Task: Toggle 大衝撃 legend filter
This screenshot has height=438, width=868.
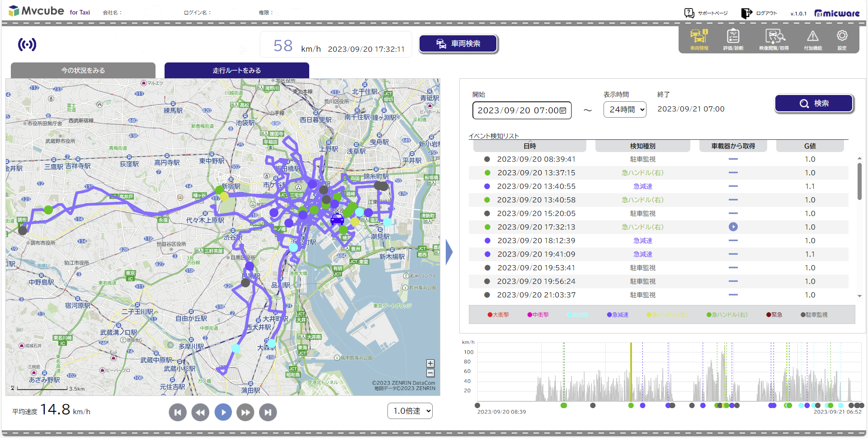Action: point(498,314)
